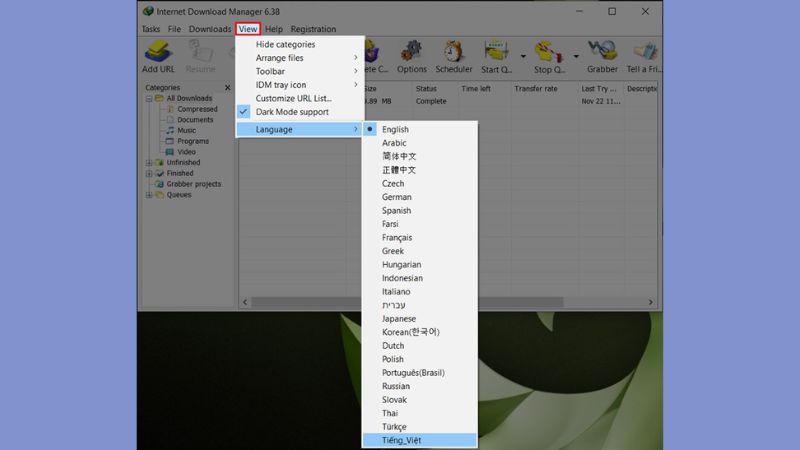Open the Arrange files submenu

[300, 58]
